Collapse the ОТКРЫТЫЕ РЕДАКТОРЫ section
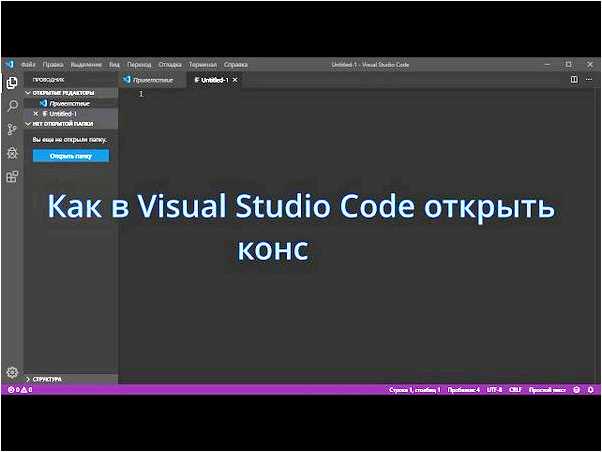 71,93
